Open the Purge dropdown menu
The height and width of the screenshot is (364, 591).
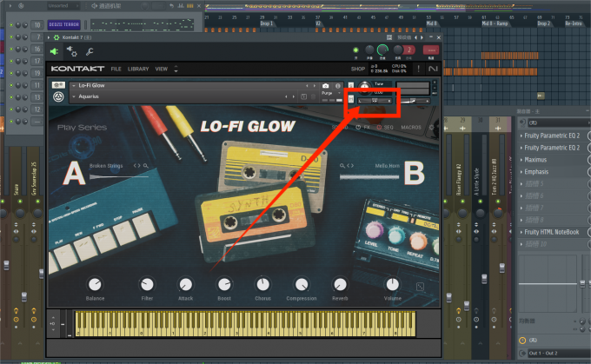(331, 93)
